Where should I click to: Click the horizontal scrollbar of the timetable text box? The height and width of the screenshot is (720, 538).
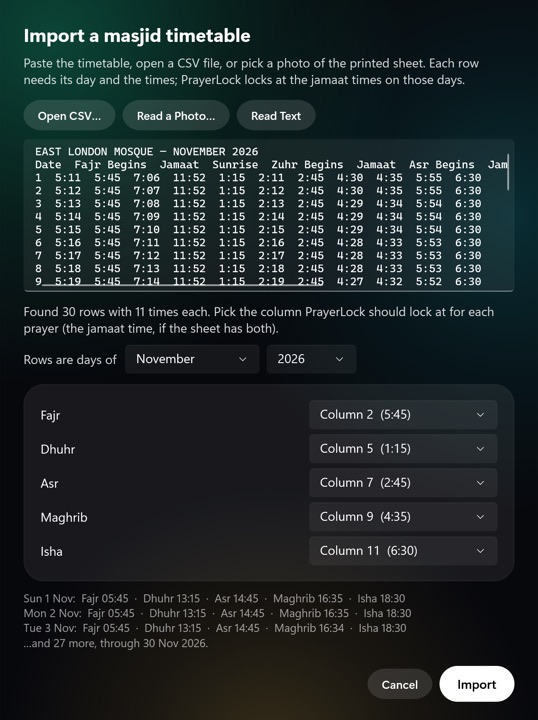tap(182, 285)
